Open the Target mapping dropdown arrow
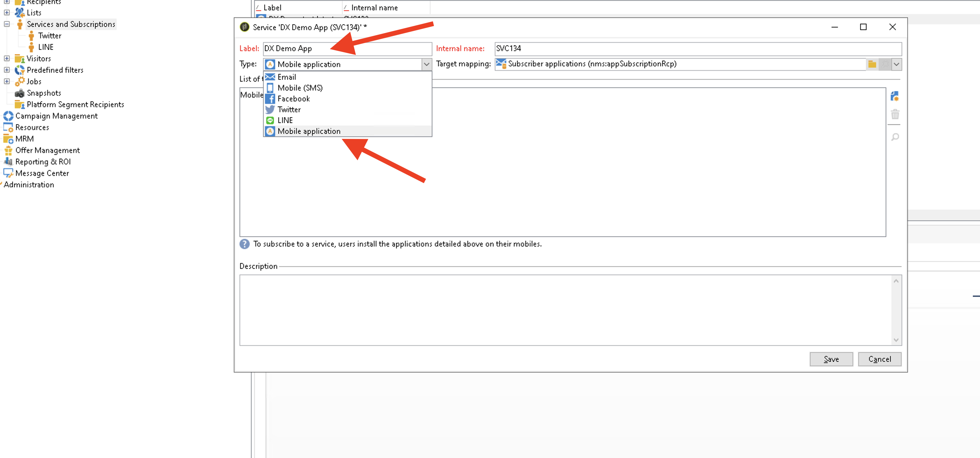The height and width of the screenshot is (458, 980). pyautogui.click(x=897, y=64)
